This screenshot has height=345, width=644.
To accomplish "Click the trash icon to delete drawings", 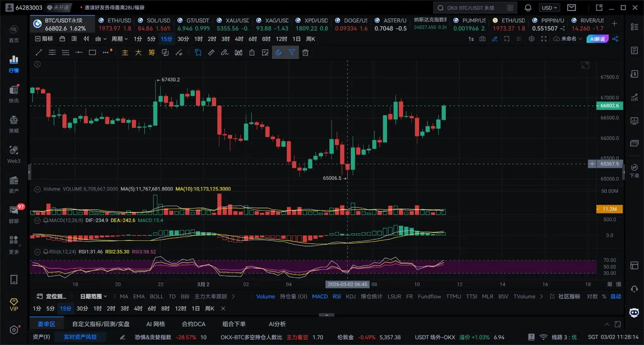I will pos(305,52).
